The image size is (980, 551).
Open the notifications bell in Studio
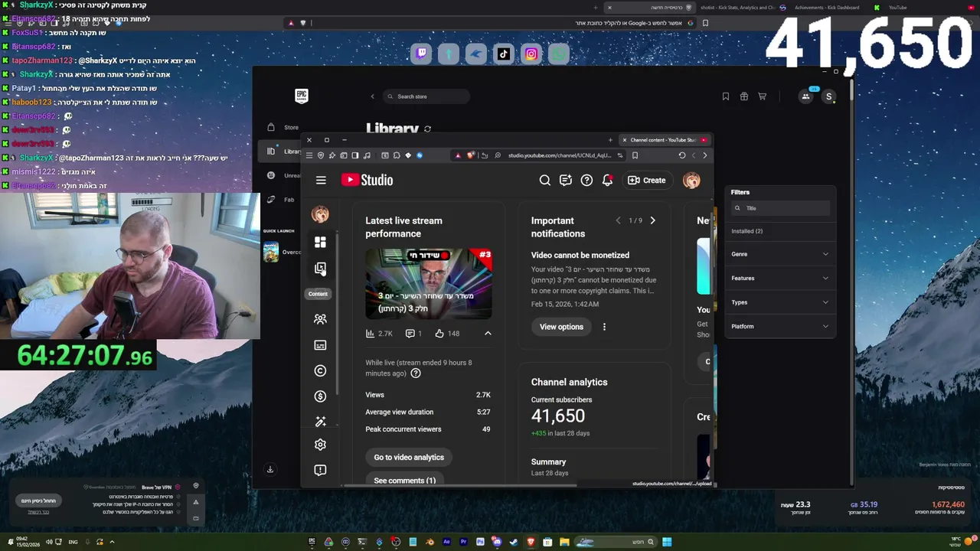click(x=607, y=181)
